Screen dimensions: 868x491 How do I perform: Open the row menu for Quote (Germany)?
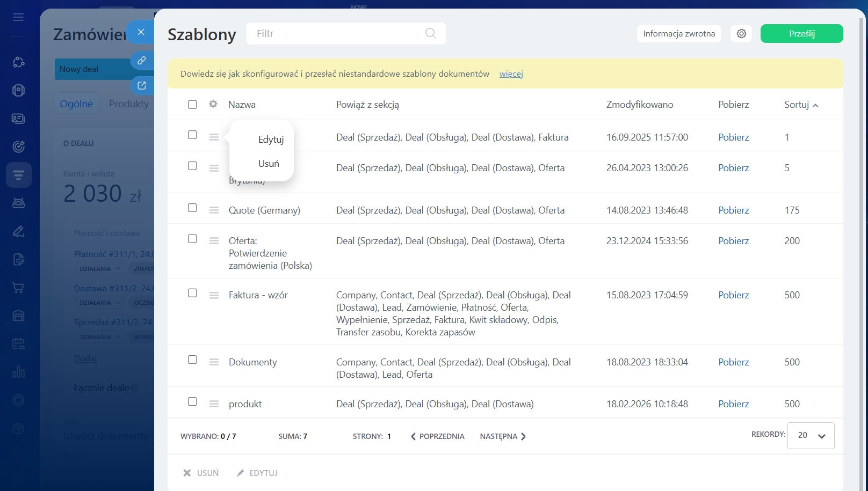click(x=214, y=210)
